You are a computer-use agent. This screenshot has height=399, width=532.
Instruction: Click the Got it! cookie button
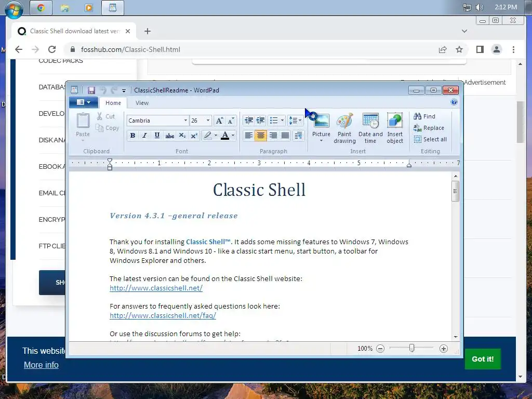[x=483, y=359]
